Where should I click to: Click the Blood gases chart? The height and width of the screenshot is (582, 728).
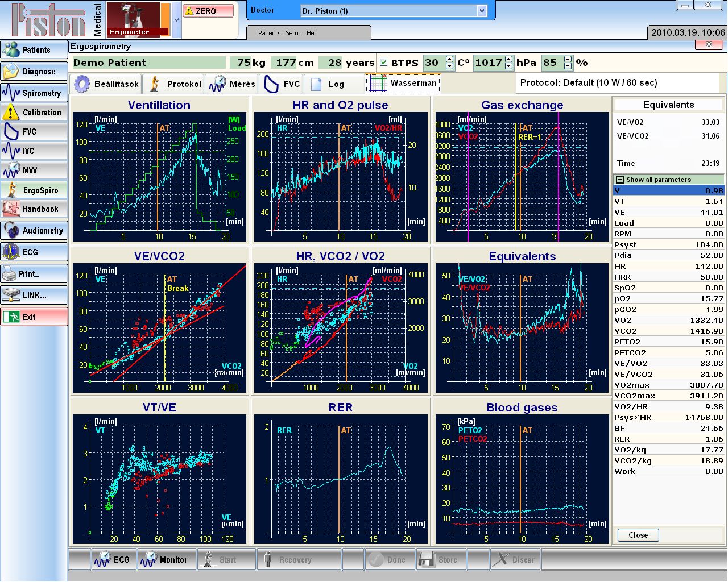522,479
